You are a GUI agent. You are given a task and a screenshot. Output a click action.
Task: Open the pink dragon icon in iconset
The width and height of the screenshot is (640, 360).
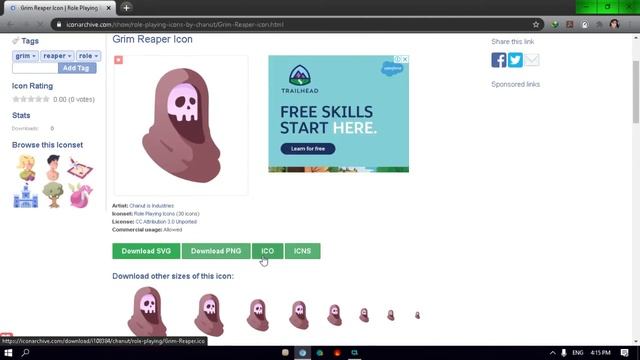pyautogui.click(x=80, y=195)
